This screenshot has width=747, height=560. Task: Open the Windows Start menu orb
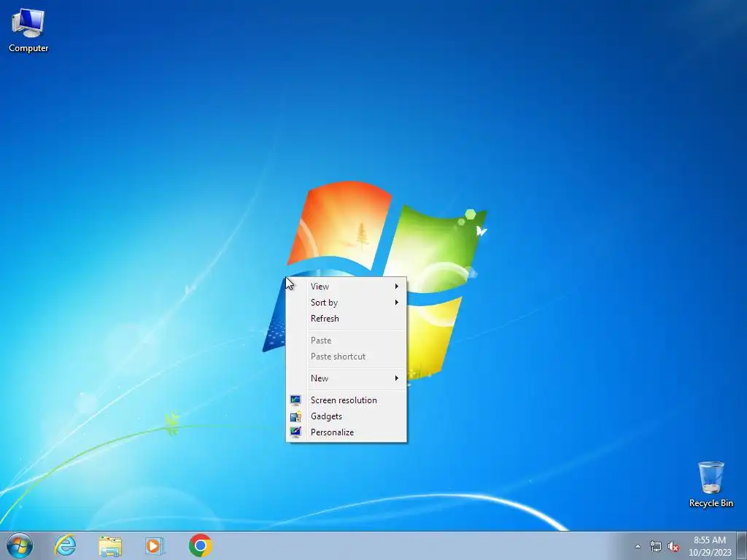pyautogui.click(x=20, y=545)
